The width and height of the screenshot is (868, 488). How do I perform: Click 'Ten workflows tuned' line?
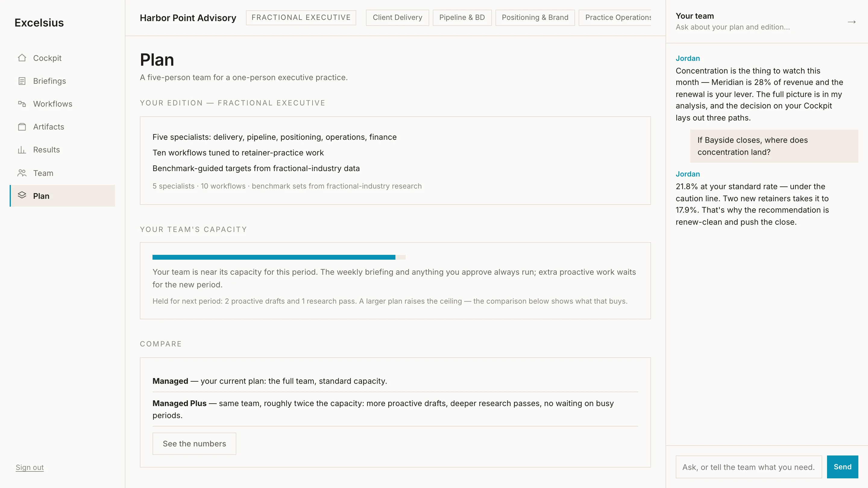click(238, 152)
